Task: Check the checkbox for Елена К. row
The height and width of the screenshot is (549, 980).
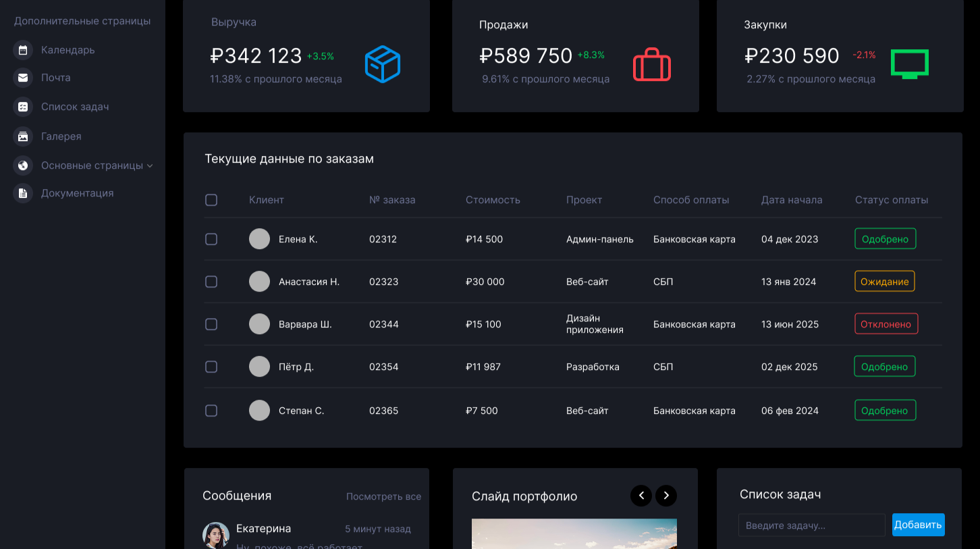Action: pyautogui.click(x=211, y=239)
